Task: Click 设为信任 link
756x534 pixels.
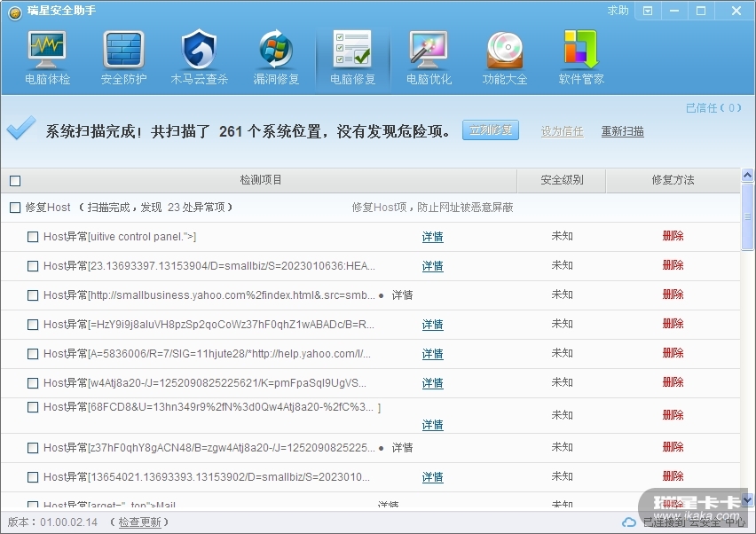Action: [x=563, y=131]
